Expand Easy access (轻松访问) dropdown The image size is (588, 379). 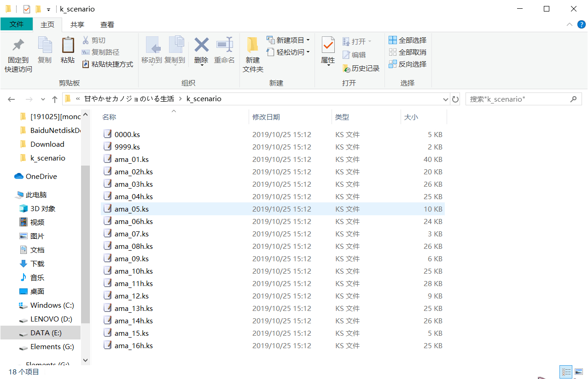pyautogui.click(x=308, y=52)
